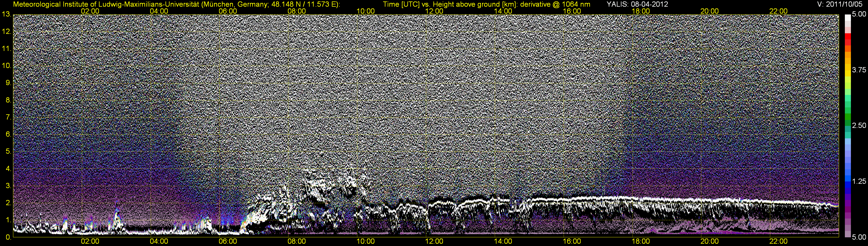Click the 3.75 colorbar value
The width and height of the screenshot is (868, 246).
click(x=859, y=70)
